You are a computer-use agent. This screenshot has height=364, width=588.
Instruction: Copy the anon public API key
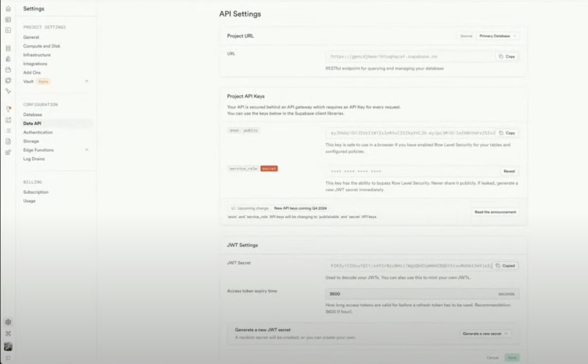pos(507,133)
